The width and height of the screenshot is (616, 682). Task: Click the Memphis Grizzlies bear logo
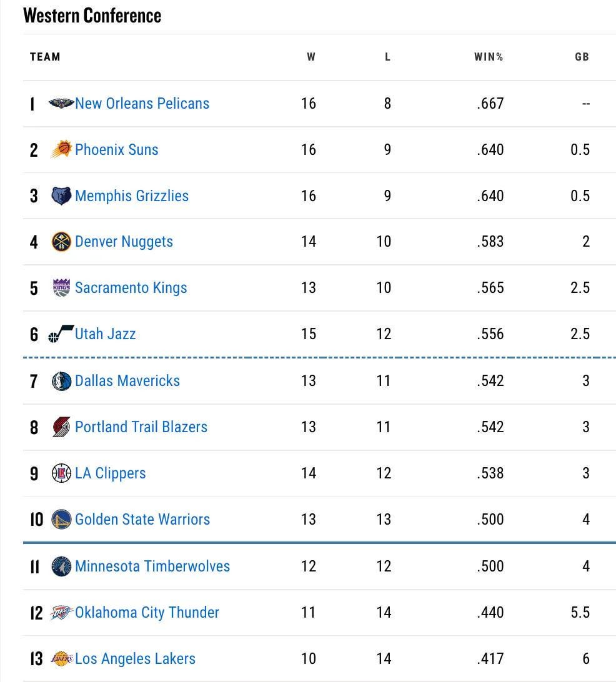pyautogui.click(x=61, y=195)
